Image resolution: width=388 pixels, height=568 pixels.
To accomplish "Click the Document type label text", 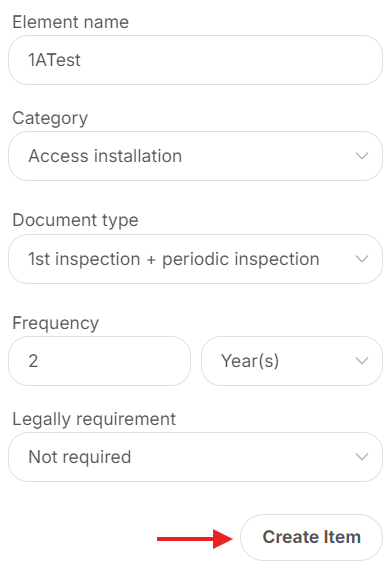I will [75, 220].
